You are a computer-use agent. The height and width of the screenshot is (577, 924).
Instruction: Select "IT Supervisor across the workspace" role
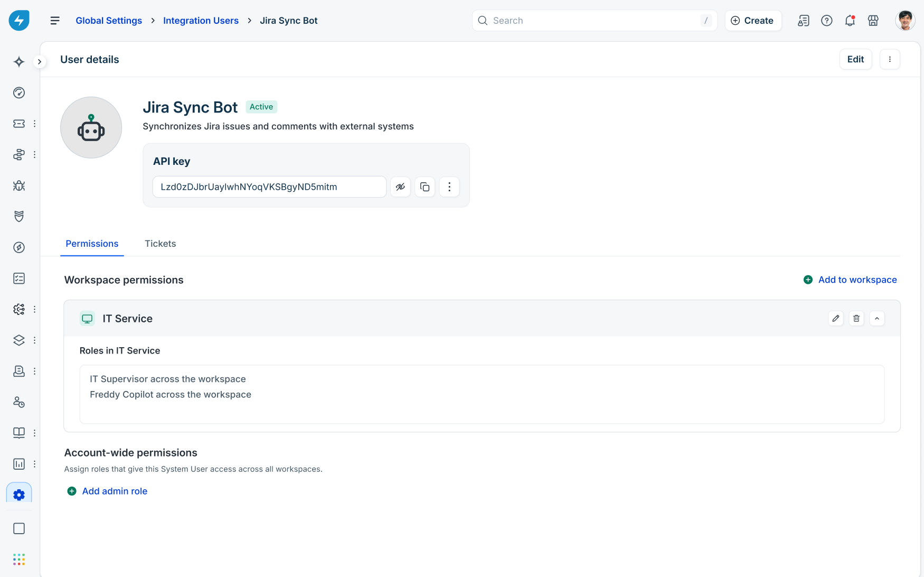(x=168, y=379)
